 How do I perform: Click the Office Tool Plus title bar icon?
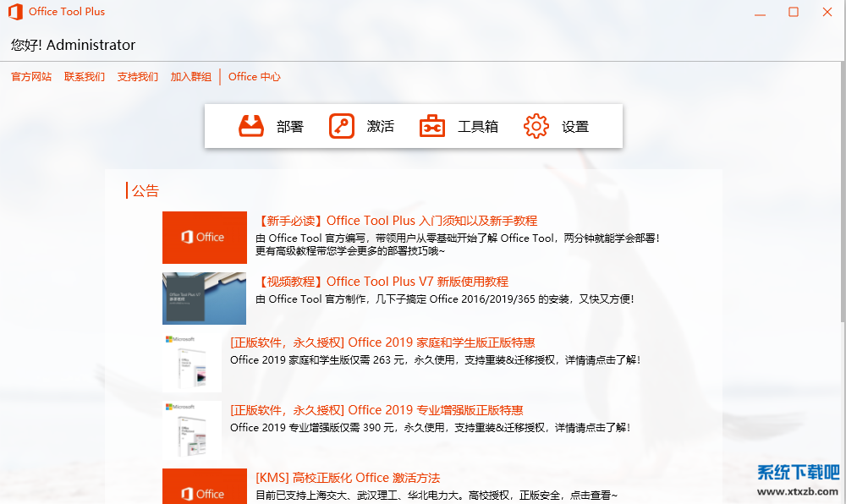(14, 11)
